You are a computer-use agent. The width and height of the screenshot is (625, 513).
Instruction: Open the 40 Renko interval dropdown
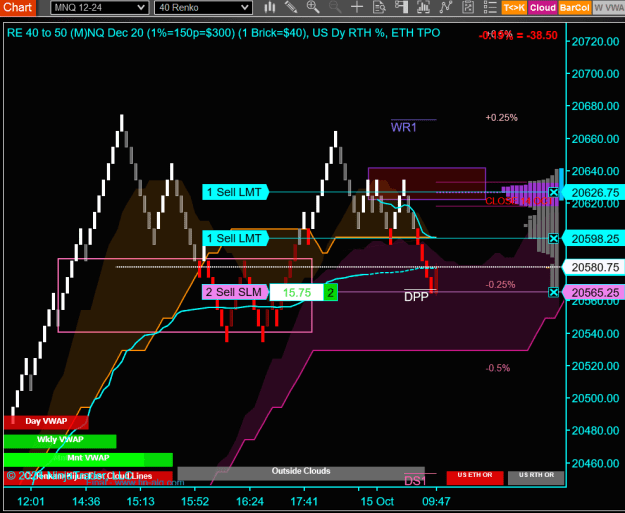203,8
